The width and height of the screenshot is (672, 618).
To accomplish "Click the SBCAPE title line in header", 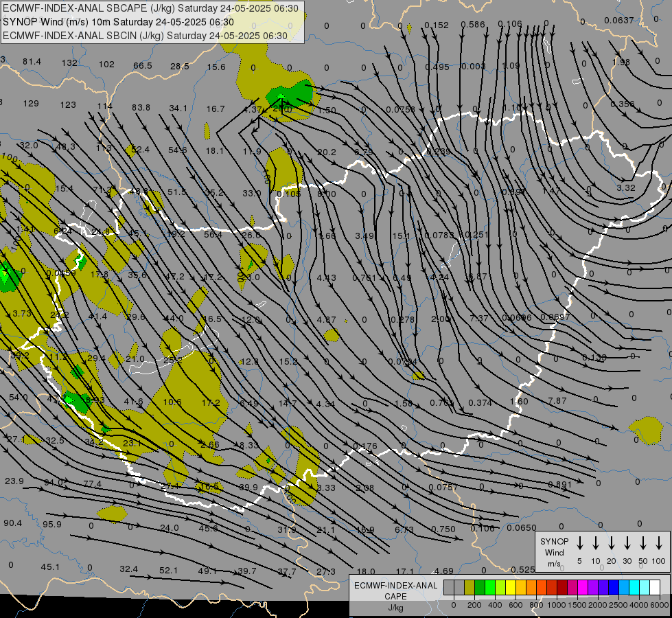I will tap(150, 8).
